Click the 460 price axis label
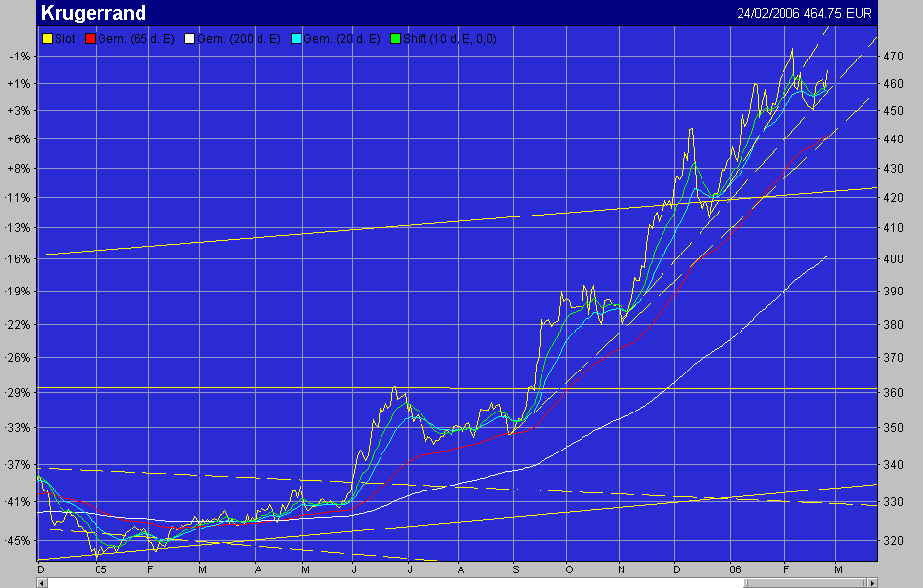 893,84
